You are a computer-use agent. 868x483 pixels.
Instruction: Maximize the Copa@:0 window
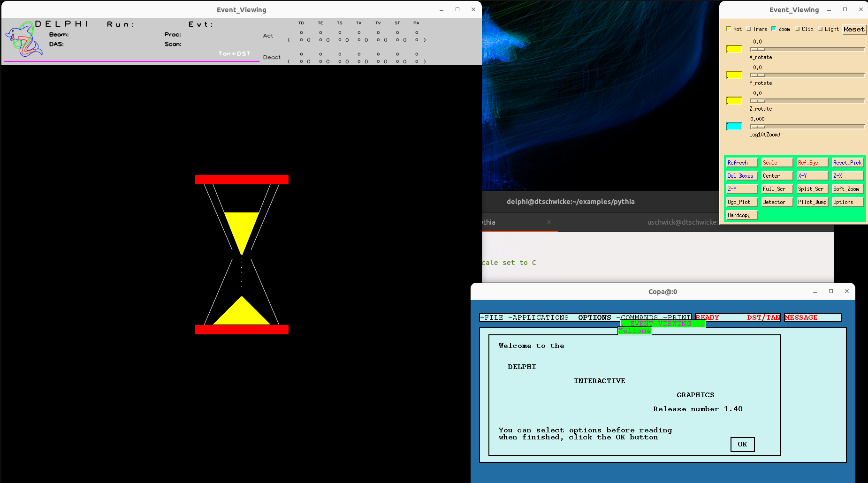tap(831, 291)
